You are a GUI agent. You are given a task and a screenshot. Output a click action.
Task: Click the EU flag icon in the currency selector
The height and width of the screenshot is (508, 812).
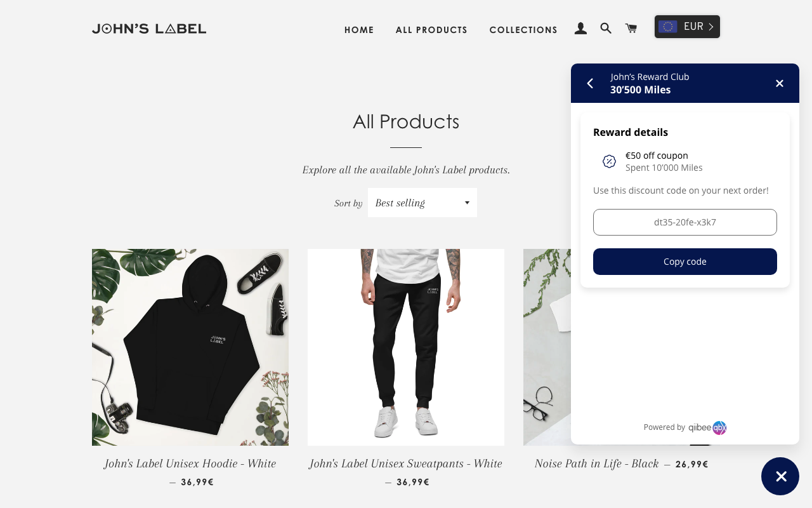[x=667, y=27]
